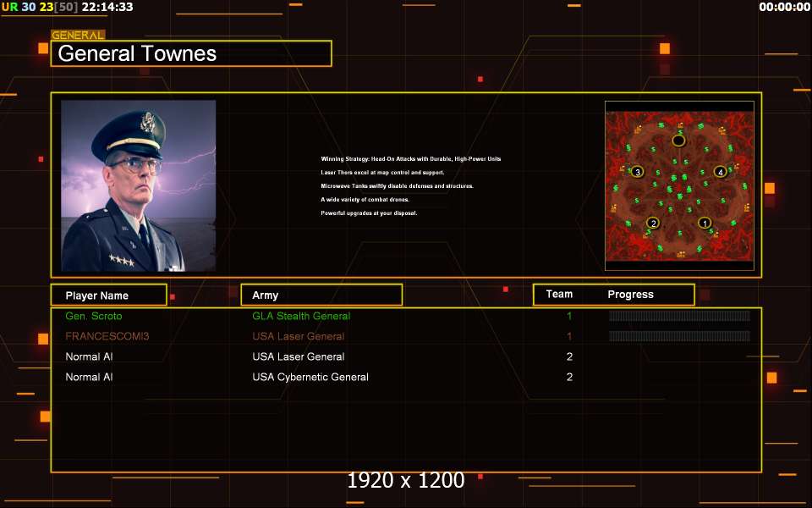812x508 pixels.
Task: Click the Laser Thors description line
Action: [x=382, y=172]
